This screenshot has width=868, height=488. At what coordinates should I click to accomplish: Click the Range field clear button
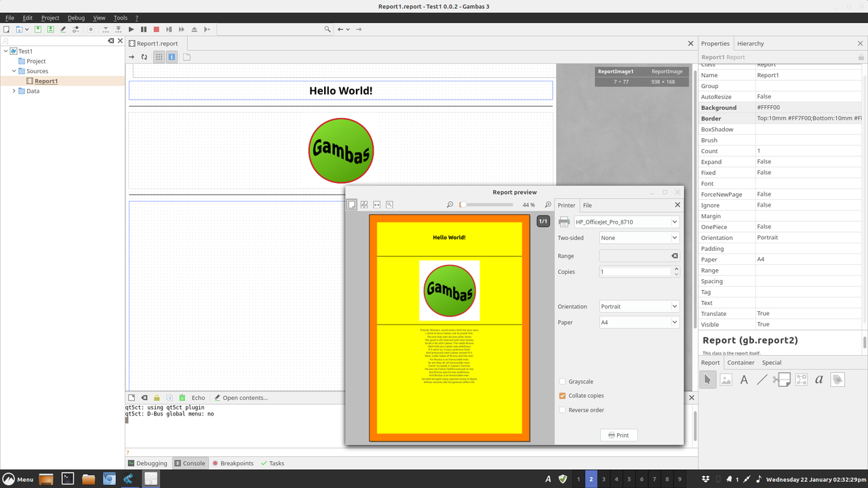pyautogui.click(x=674, y=256)
